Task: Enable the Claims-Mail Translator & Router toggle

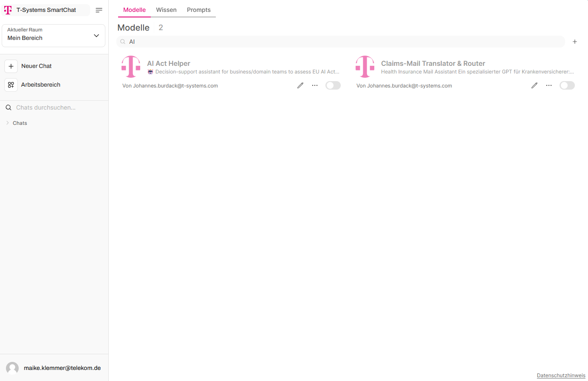Action: (567, 85)
